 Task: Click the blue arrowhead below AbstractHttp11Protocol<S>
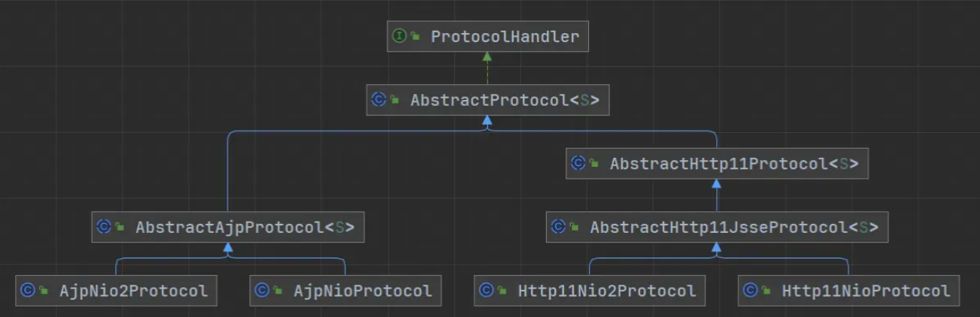(717, 184)
